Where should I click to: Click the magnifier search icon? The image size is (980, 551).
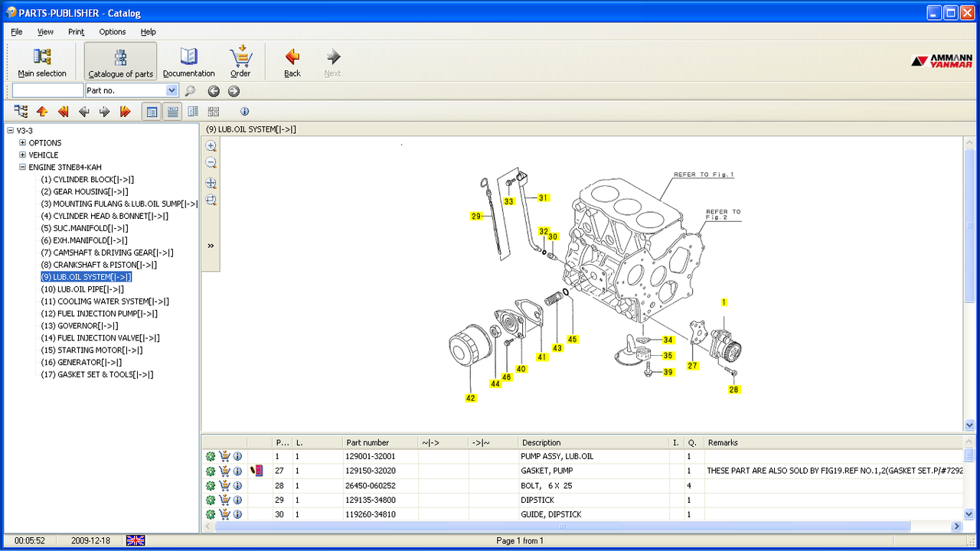click(190, 91)
